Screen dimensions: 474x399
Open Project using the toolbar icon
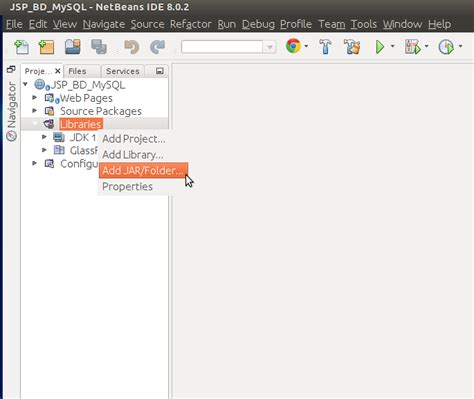click(x=72, y=47)
